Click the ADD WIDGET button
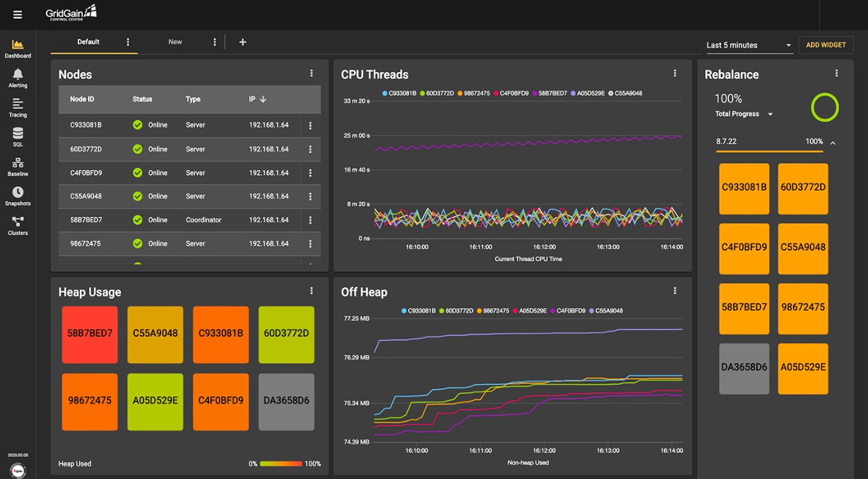 tap(826, 45)
